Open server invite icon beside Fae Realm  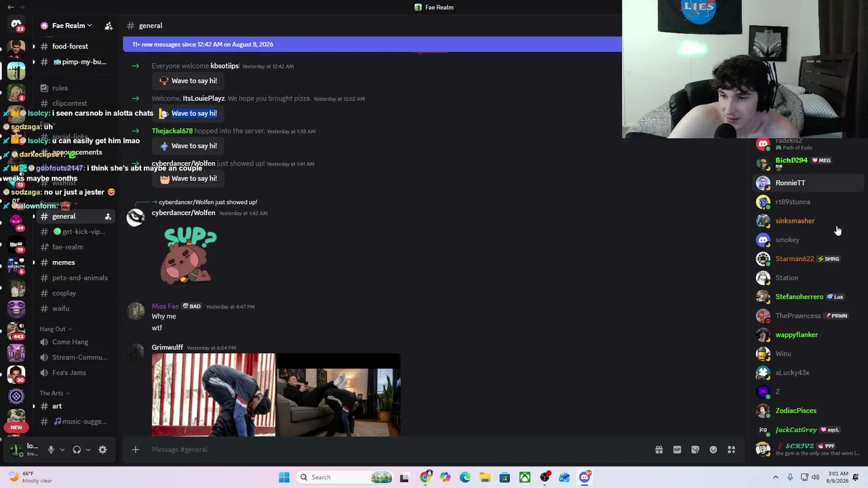[108, 26]
